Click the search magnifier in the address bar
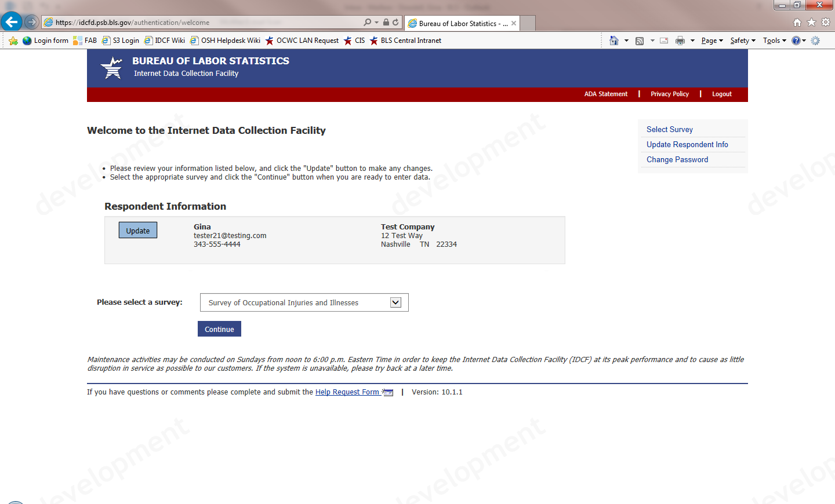Screen dimensions: 835x504 click(x=367, y=23)
